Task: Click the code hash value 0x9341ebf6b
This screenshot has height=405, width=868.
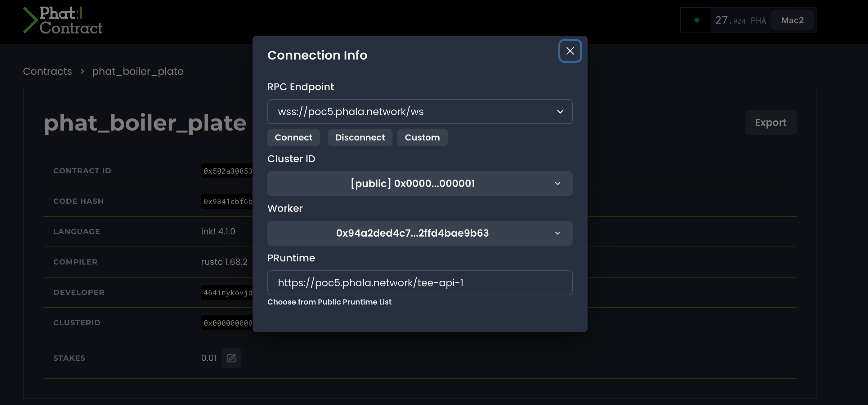Action: (x=227, y=202)
